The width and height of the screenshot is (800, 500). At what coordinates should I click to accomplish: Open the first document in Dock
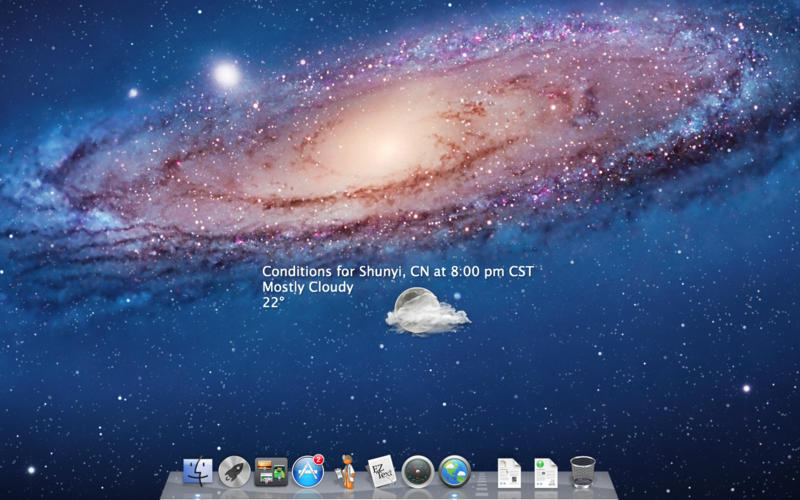509,473
